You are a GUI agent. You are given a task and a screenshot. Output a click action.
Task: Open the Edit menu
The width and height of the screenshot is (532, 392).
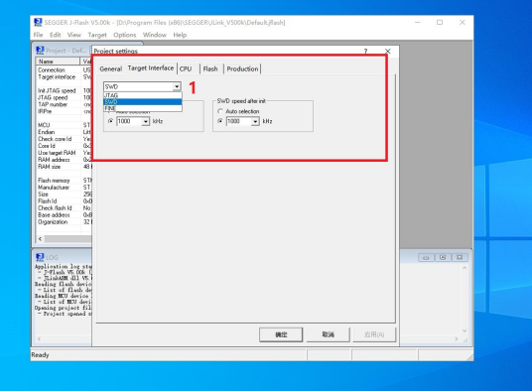pyautogui.click(x=55, y=35)
